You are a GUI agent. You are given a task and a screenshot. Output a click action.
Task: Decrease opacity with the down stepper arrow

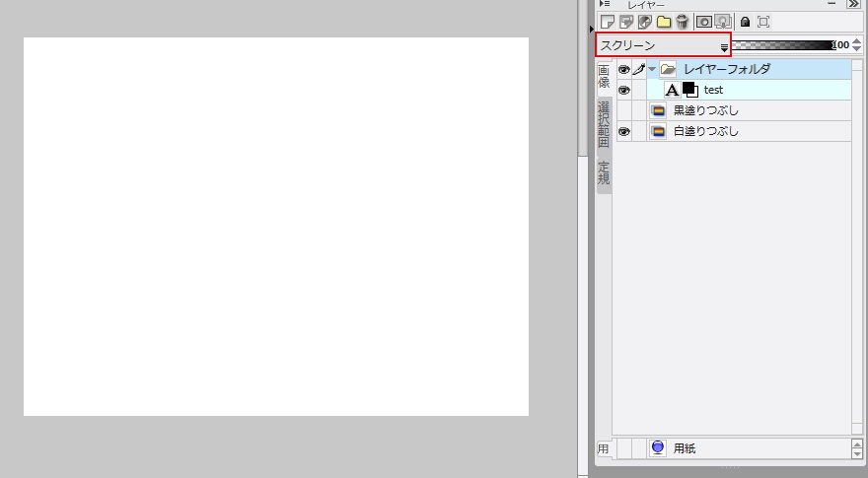(x=857, y=48)
